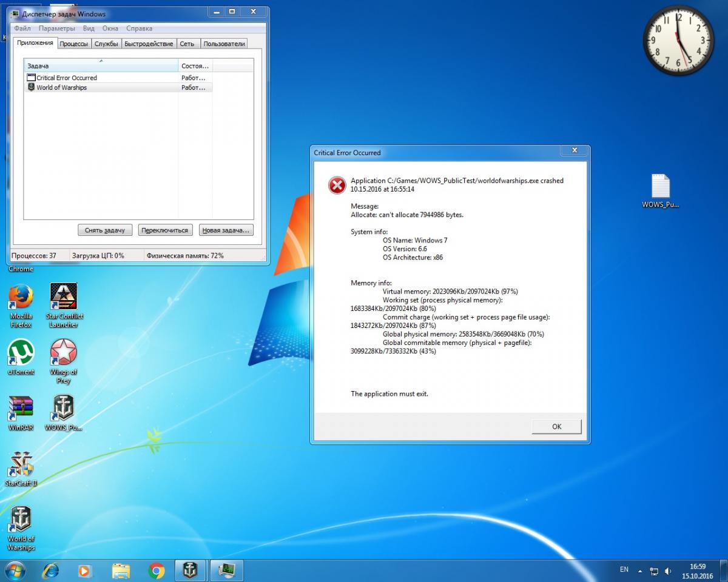Open the Файл menu in Task Manager
This screenshot has width=728, height=582.
tap(22, 28)
